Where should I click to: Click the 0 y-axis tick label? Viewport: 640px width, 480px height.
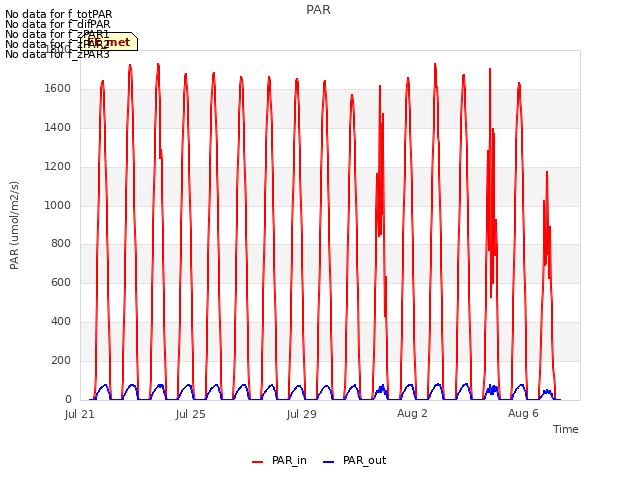pos(68,400)
